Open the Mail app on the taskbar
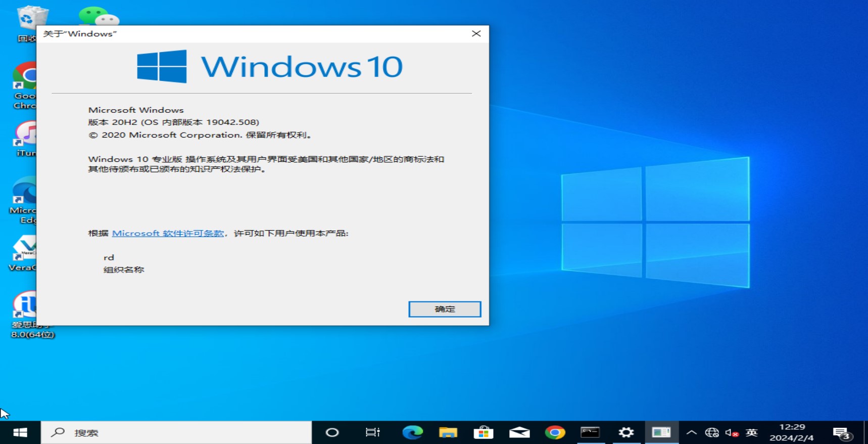Viewport: 868px width, 444px height. pyautogui.click(x=519, y=432)
